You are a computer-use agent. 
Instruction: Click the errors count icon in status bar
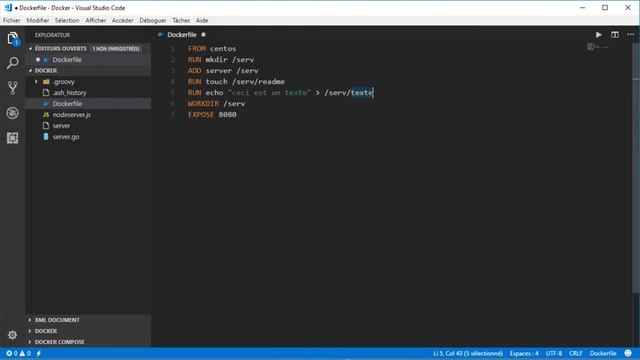tap(9, 353)
